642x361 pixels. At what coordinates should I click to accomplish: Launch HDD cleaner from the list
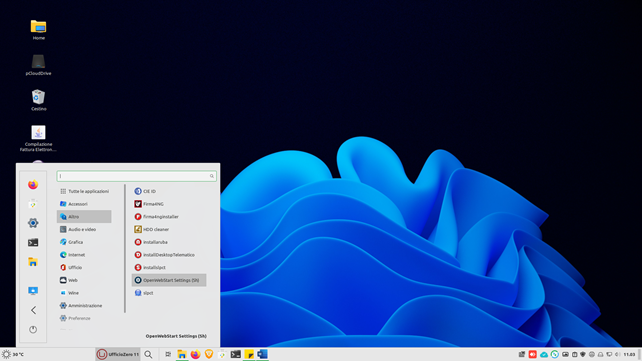(169, 229)
